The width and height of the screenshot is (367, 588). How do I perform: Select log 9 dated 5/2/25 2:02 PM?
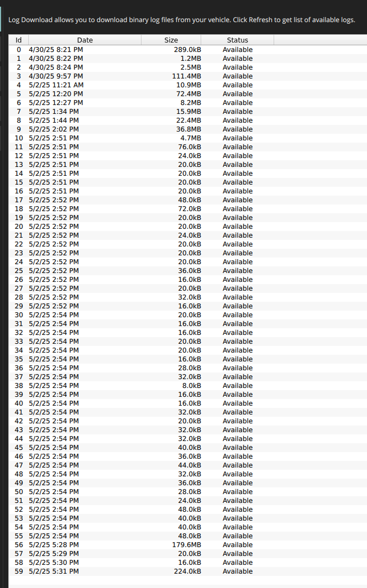click(x=188, y=129)
